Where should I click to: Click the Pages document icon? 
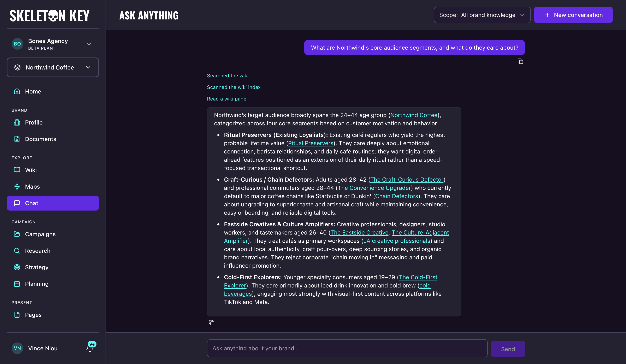[x=17, y=315]
